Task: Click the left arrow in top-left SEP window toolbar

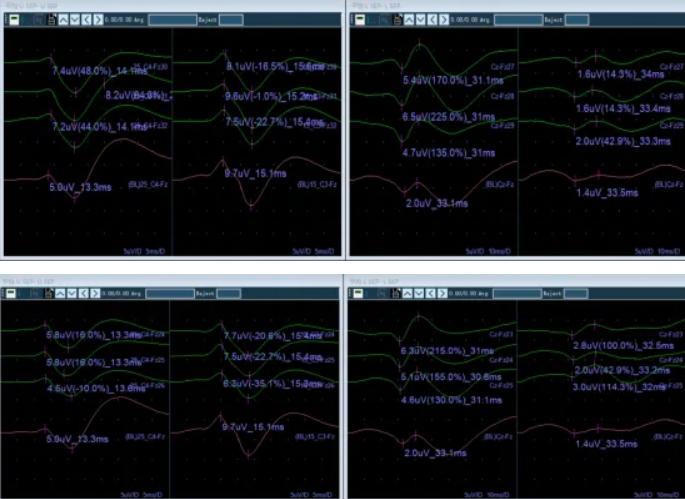Action: coord(86,20)
